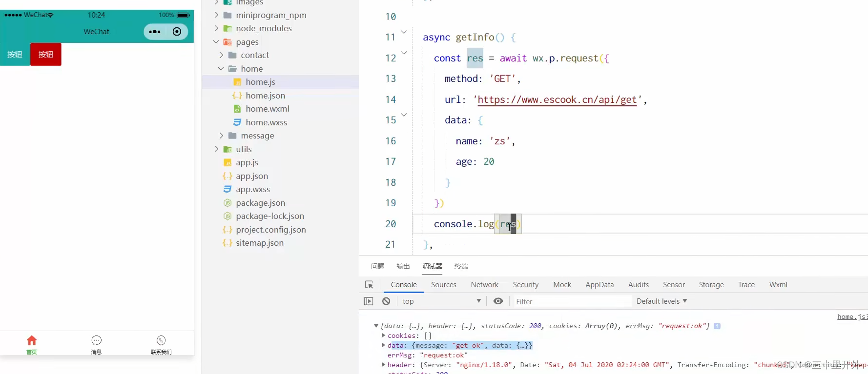The image size is (868, 374).
Task: Click the app.js file icon
Action: pyautogui.click(x=227, y=162)
